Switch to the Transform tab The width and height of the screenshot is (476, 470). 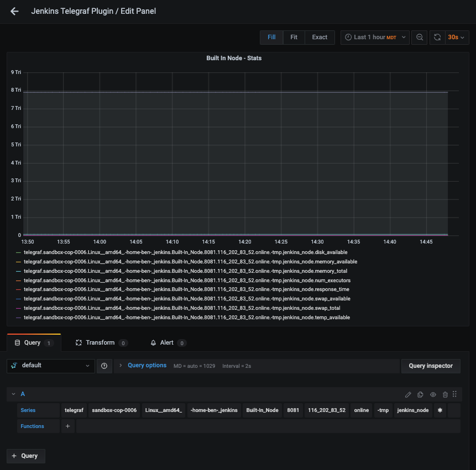pos(101,342)
